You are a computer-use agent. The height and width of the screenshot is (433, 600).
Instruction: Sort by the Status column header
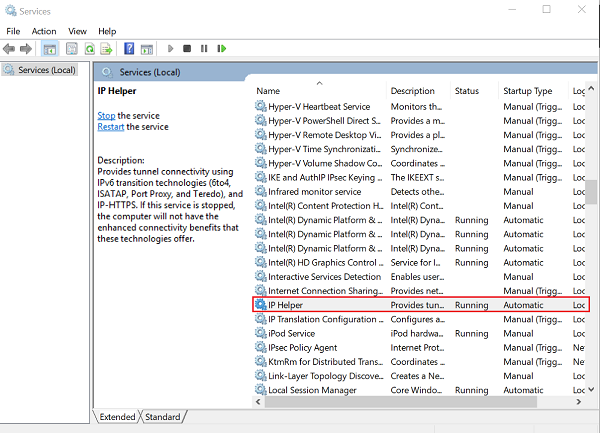coord(474,91)
